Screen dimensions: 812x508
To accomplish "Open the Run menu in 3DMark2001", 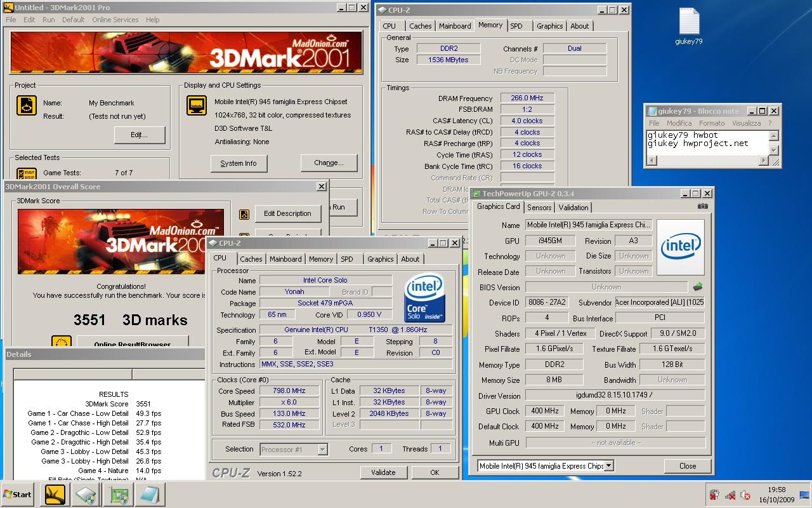I will (x=48, y=20).
